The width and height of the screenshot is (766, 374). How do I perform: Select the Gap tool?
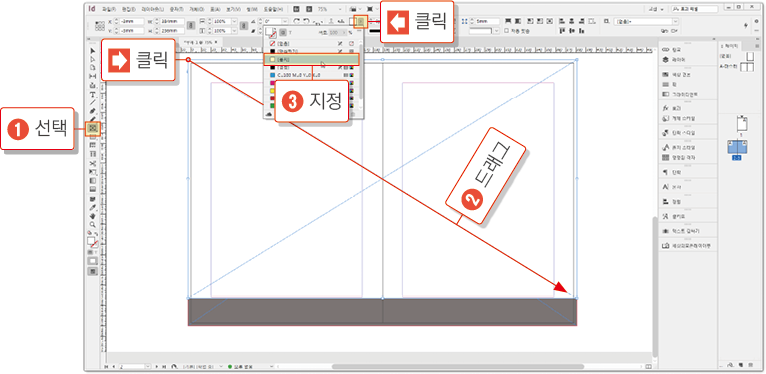(92, 76)
